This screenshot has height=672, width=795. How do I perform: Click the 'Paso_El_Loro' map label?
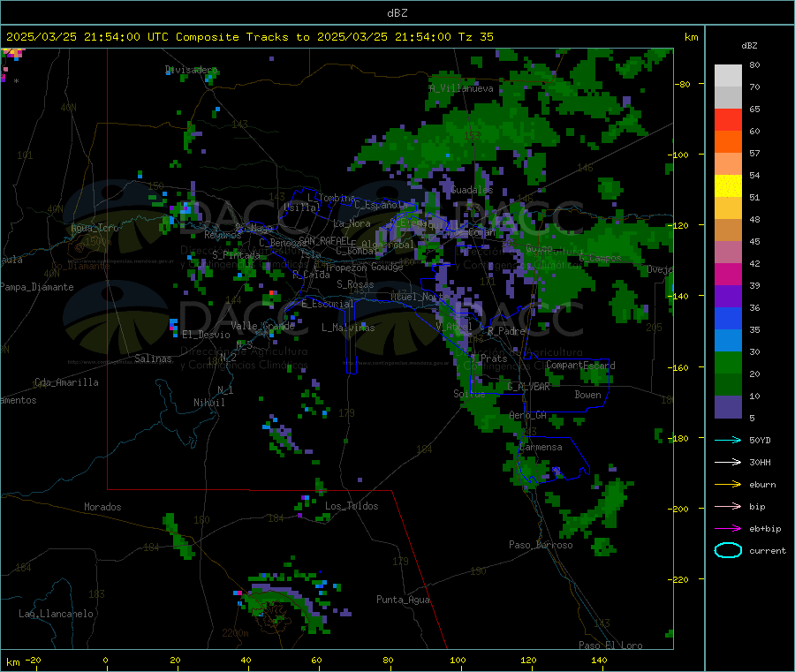[x=610, y=646]
